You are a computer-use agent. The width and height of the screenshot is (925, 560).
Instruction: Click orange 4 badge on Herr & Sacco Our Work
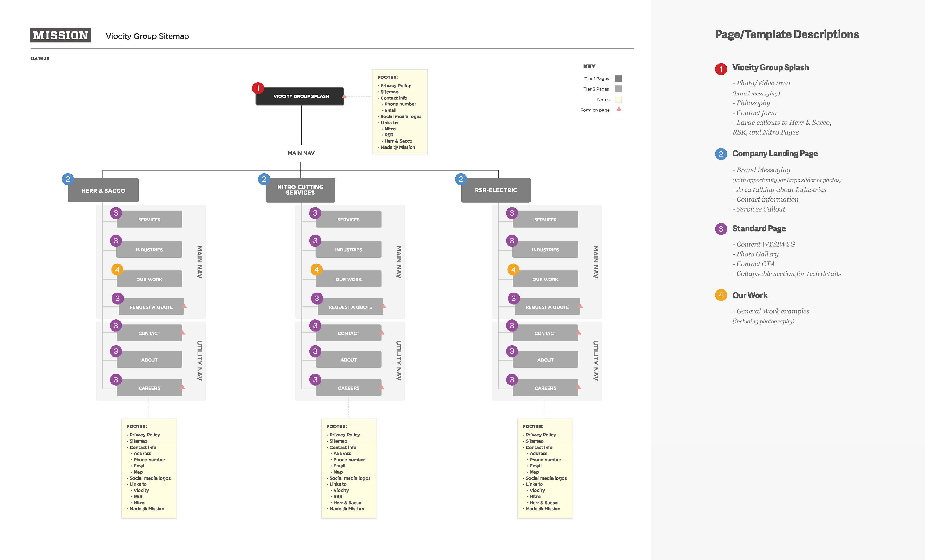click(x=117, y=270)
